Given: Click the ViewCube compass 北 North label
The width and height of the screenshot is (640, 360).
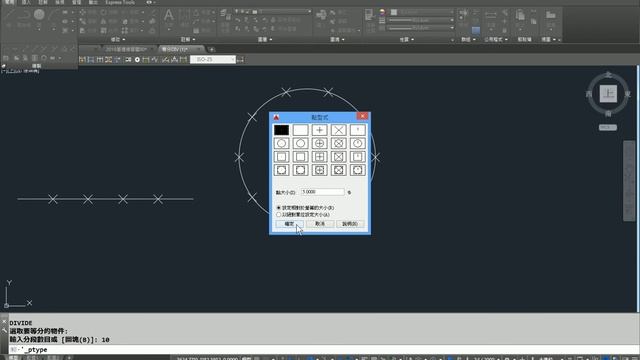Looking at the screenshot, I should pos(608,75).
